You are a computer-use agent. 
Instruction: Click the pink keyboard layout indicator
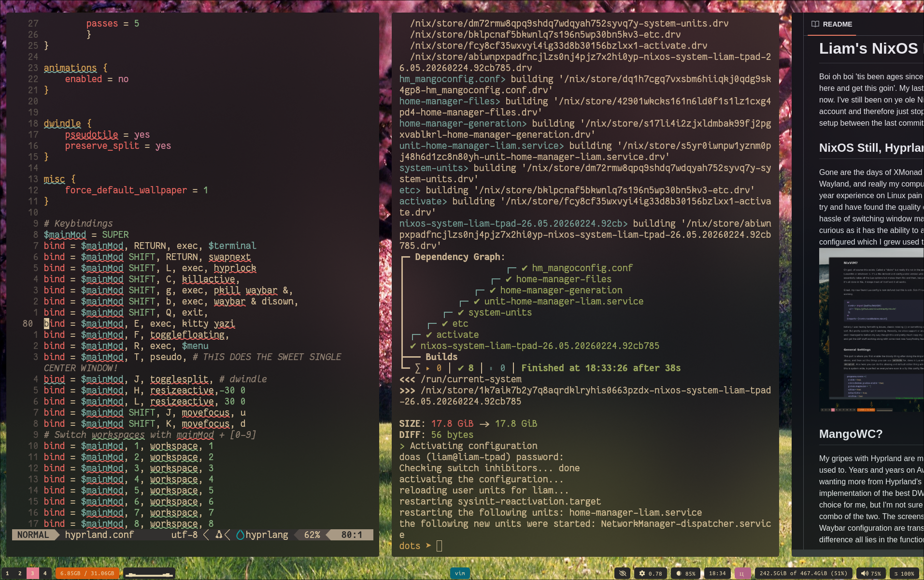point(741,573)
